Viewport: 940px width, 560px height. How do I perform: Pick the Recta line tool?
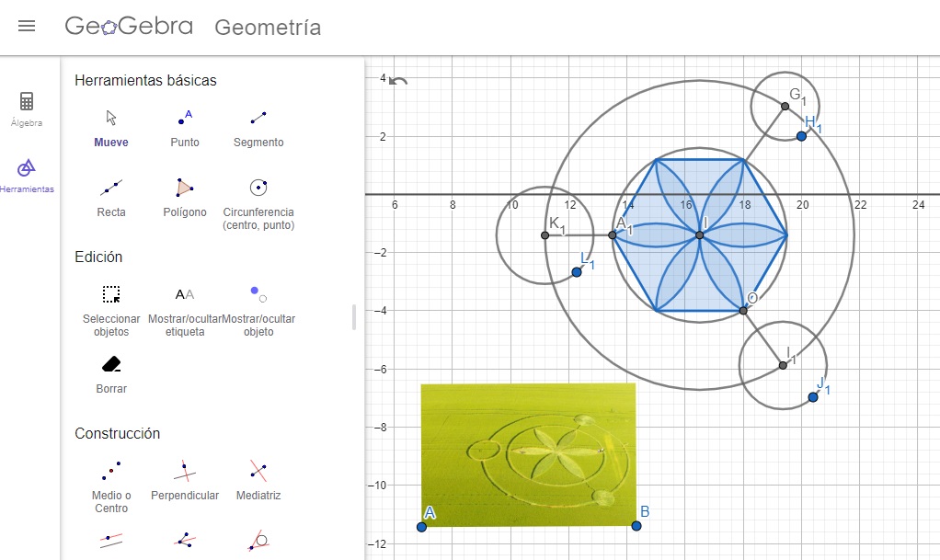coord(111,198)
